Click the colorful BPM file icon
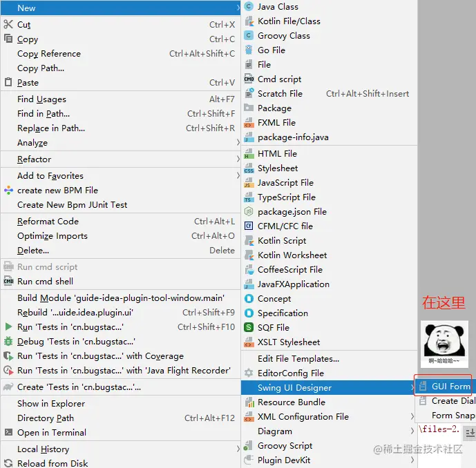Image resolution: width=476 pixels, height=468 pixels. (8, 191)
